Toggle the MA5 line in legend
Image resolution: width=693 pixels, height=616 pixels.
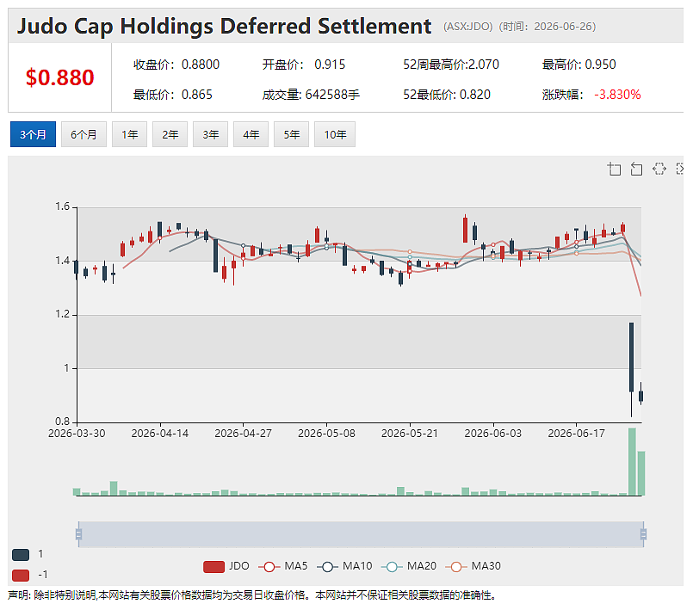tap(283, 567)
